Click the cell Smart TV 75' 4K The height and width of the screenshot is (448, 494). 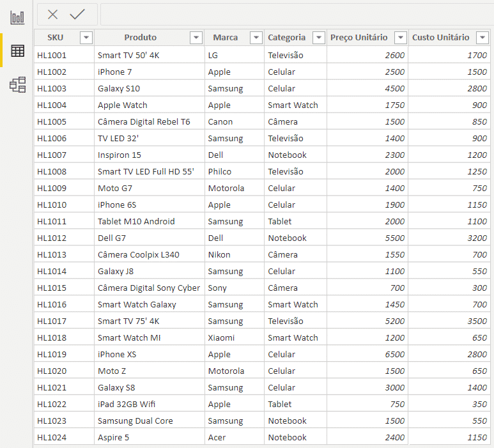[150, 321]
